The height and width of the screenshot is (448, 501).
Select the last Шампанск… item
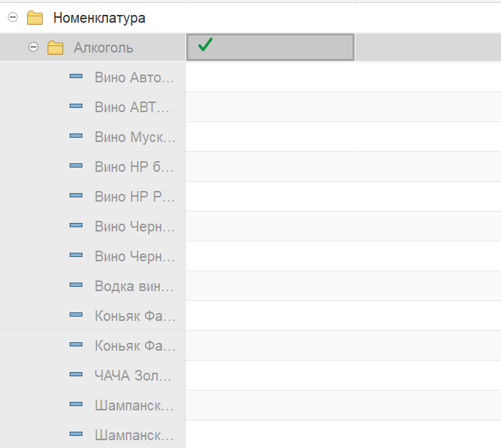pos(134,435)
